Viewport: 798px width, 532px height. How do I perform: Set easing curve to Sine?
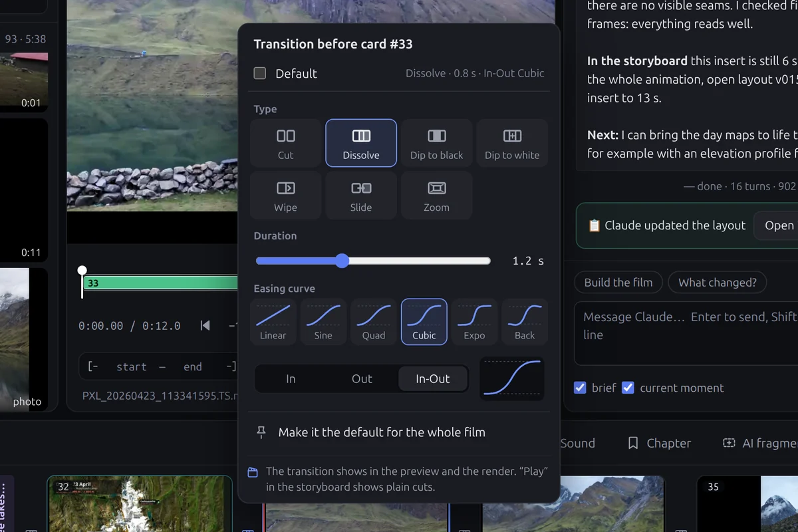(323, 322)
